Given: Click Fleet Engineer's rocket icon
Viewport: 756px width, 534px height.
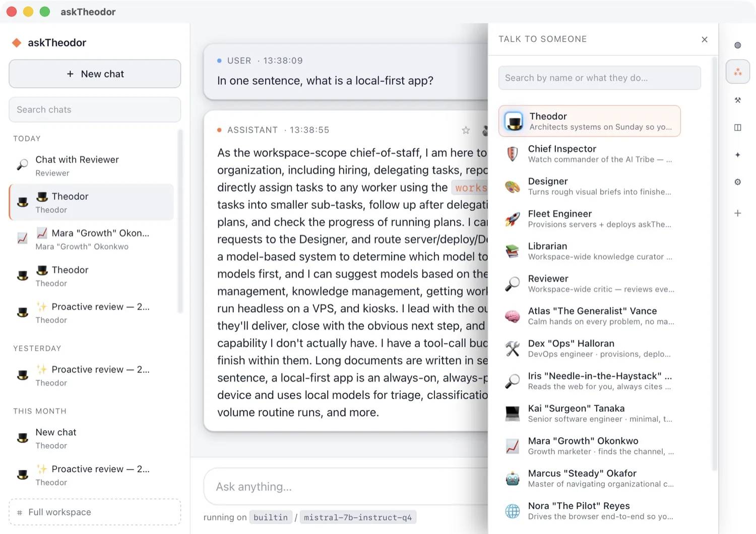Looking at the screenshot, I should tap(513, 219).
